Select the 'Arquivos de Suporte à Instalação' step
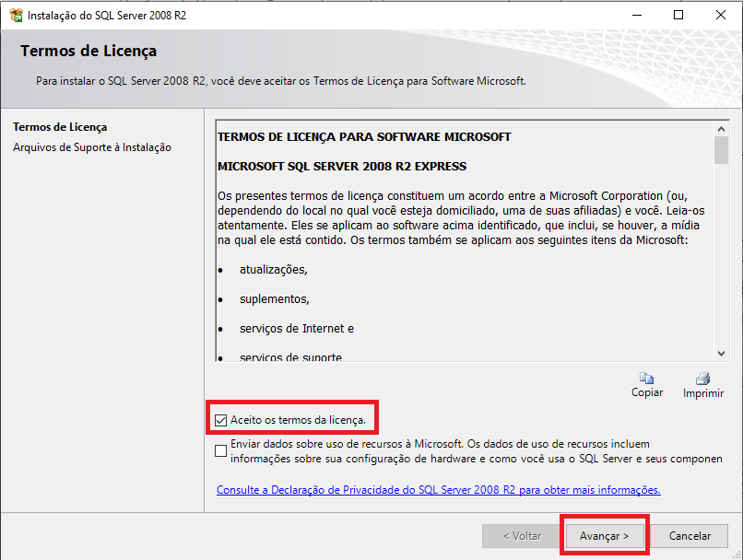The image size is (743, 560). [x=92, y=147]
